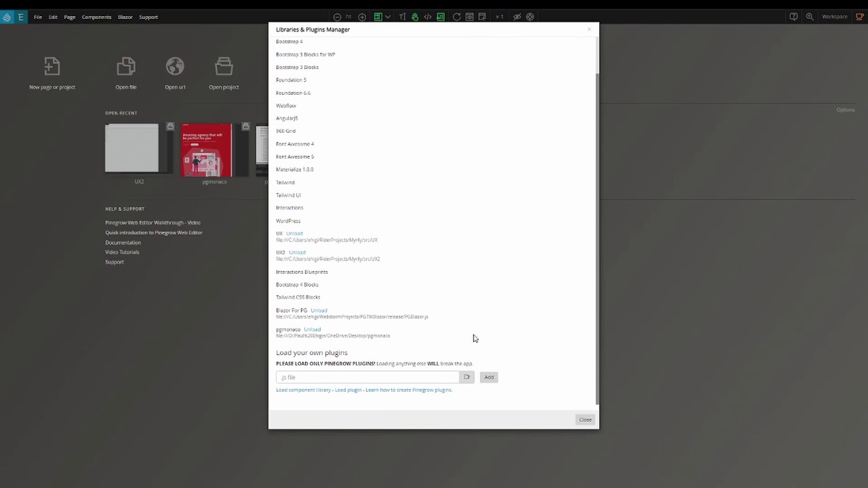Open the code view brackets icon

(x=428, y=17)
